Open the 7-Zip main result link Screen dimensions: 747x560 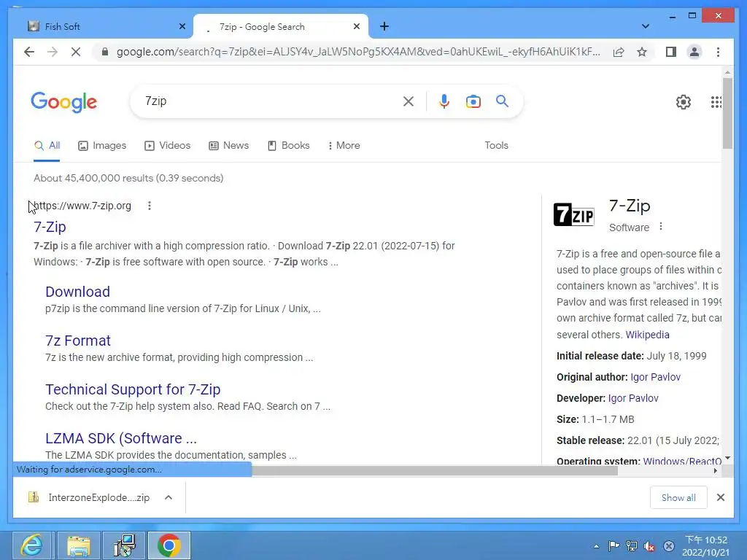(x=50, y=227)
